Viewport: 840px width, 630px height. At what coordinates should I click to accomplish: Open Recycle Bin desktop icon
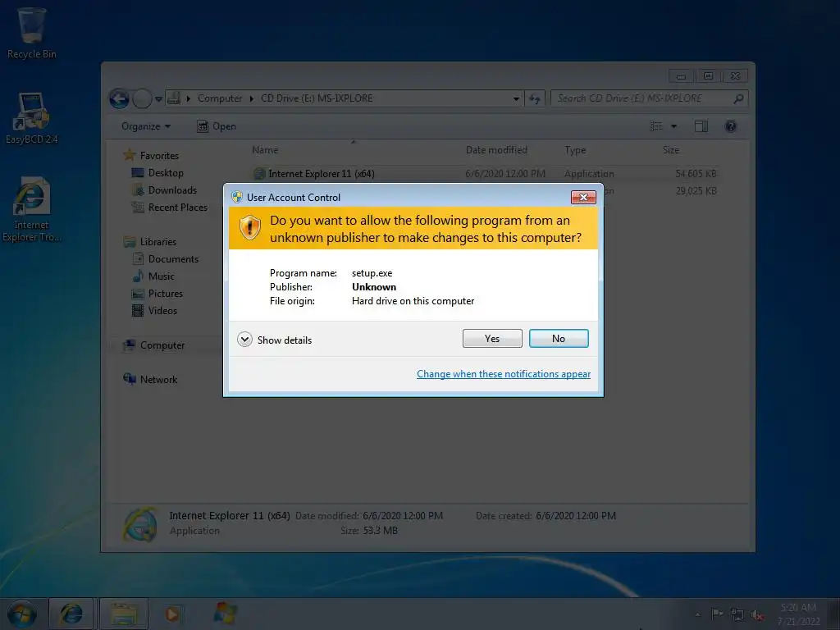click(x=32, y=33)
